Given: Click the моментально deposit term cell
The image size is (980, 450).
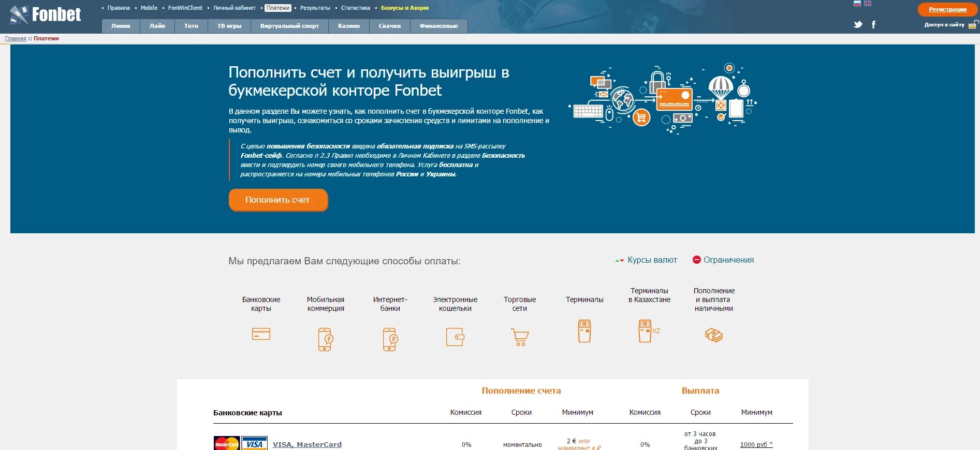Looking at the screenshot, I should pos(522,444).
